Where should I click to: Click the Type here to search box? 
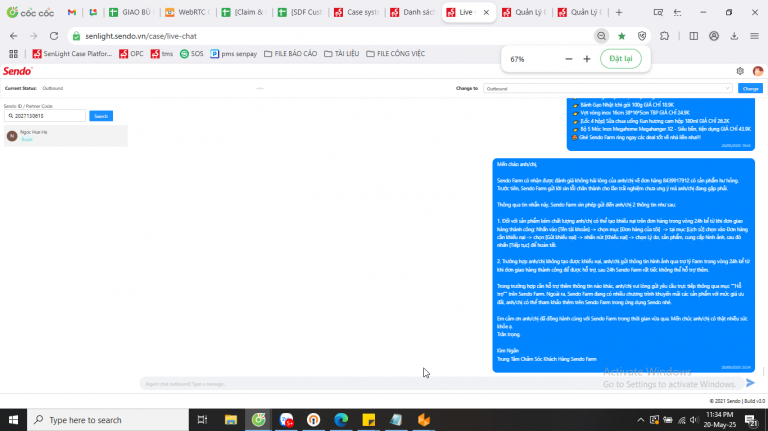108,420
